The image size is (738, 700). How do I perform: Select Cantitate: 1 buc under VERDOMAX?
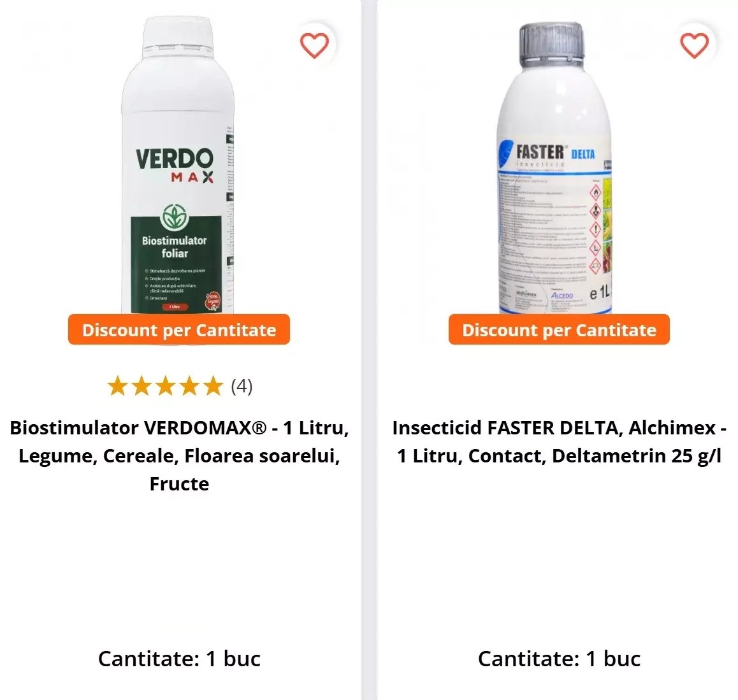179,659
